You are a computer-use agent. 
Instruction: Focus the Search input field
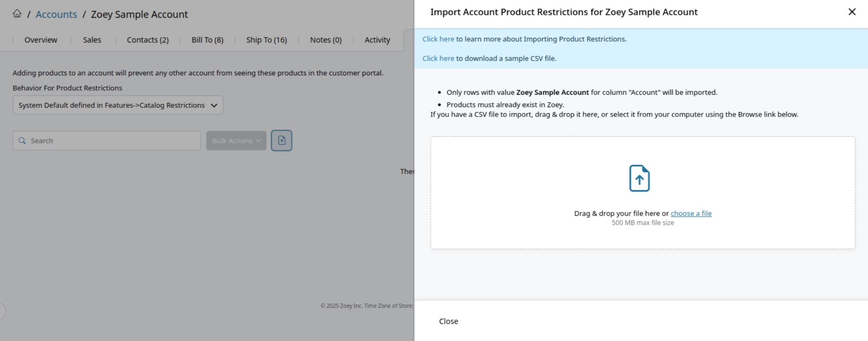pyautogui.click(x=107, y=141)
